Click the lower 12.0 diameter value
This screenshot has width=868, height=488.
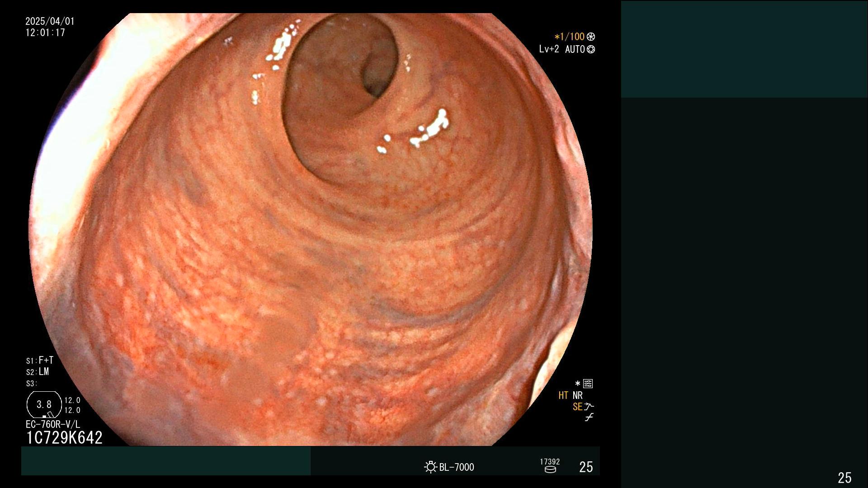pos(72,410)
